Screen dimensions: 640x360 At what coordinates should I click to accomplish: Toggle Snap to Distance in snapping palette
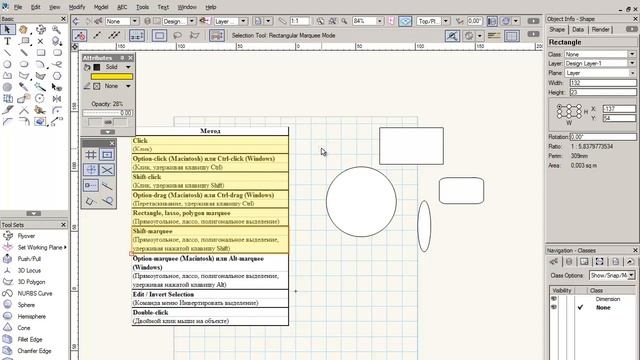pos(107,185)
